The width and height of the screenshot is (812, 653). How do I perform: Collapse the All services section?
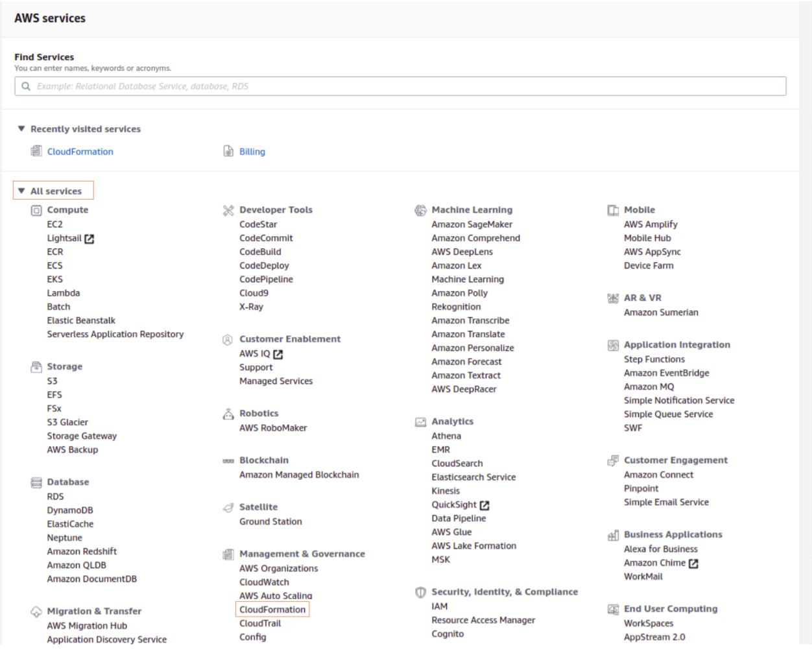coord(21,191)
